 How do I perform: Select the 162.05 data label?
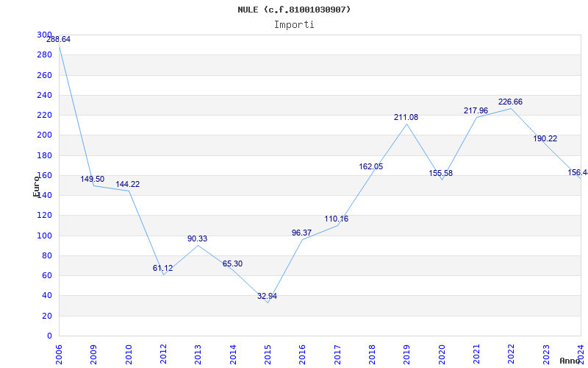[x=371, y=167]
